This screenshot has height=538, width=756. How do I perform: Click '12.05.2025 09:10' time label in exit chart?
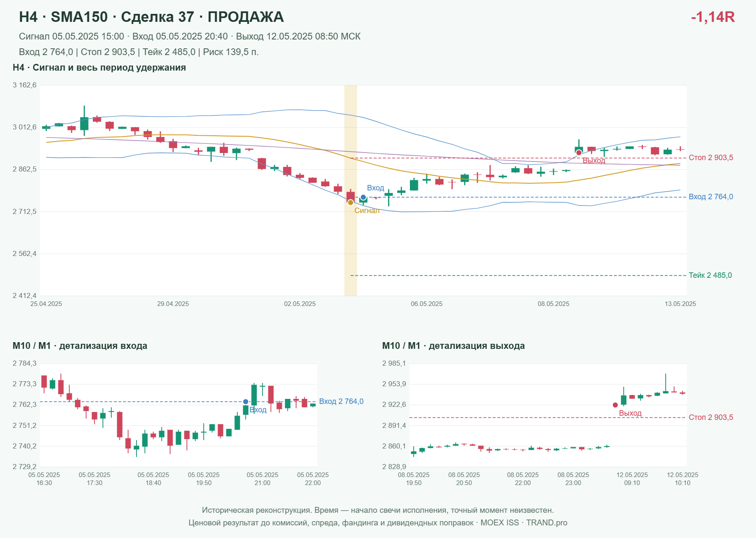[632, 479]
